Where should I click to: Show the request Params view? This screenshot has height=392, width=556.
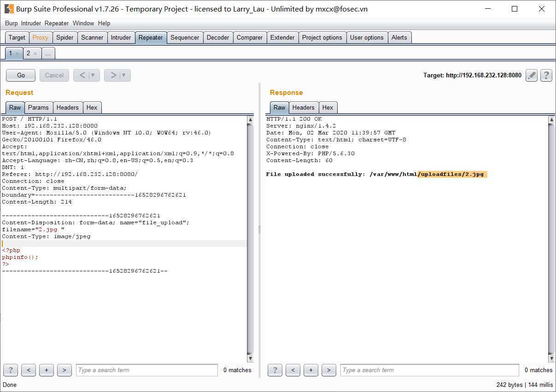coord(38,107)
